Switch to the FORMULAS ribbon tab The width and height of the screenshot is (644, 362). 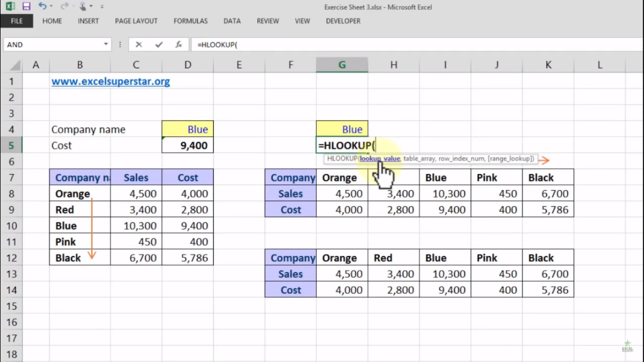point(191,21)
